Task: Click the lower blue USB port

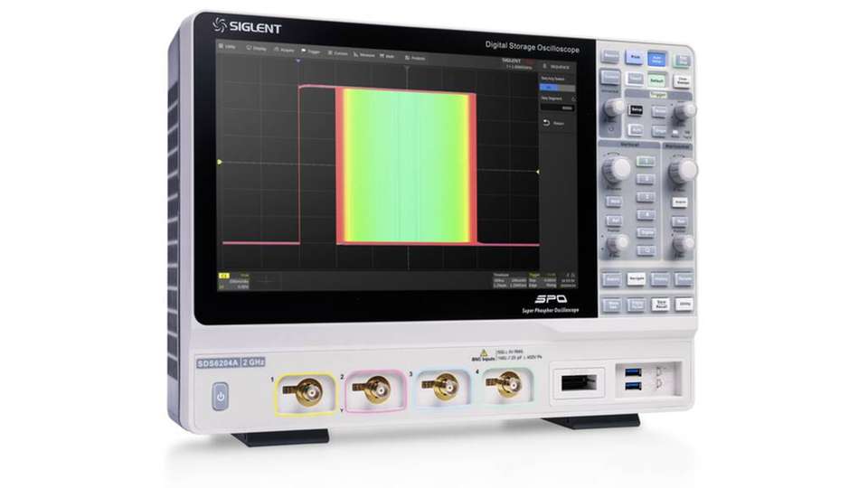Action: [633, 385]
